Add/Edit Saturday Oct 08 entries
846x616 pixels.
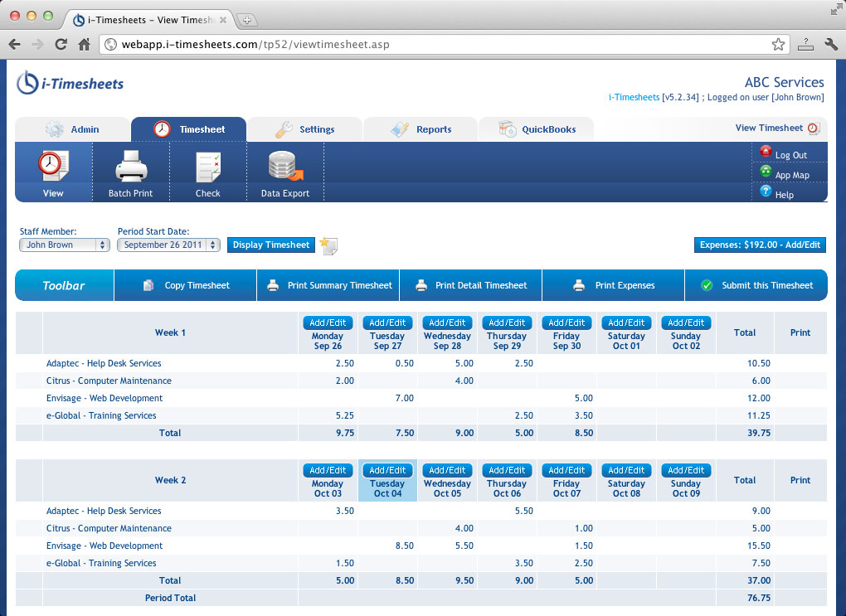(x=626, y=470)
